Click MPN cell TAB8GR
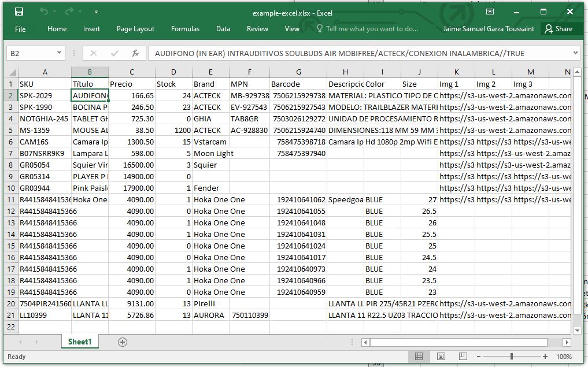The height and width of the screenshot is (367, 588). [x=249, y=119]
